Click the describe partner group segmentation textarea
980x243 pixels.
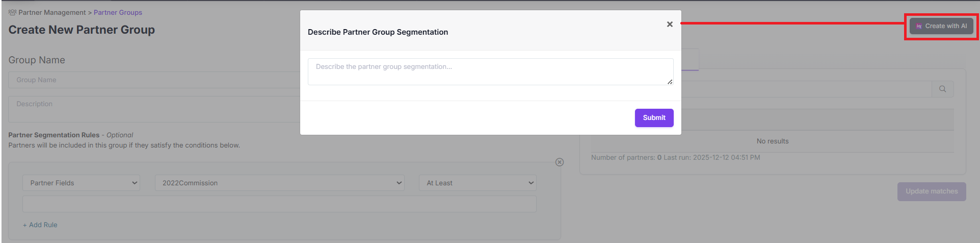490,71
